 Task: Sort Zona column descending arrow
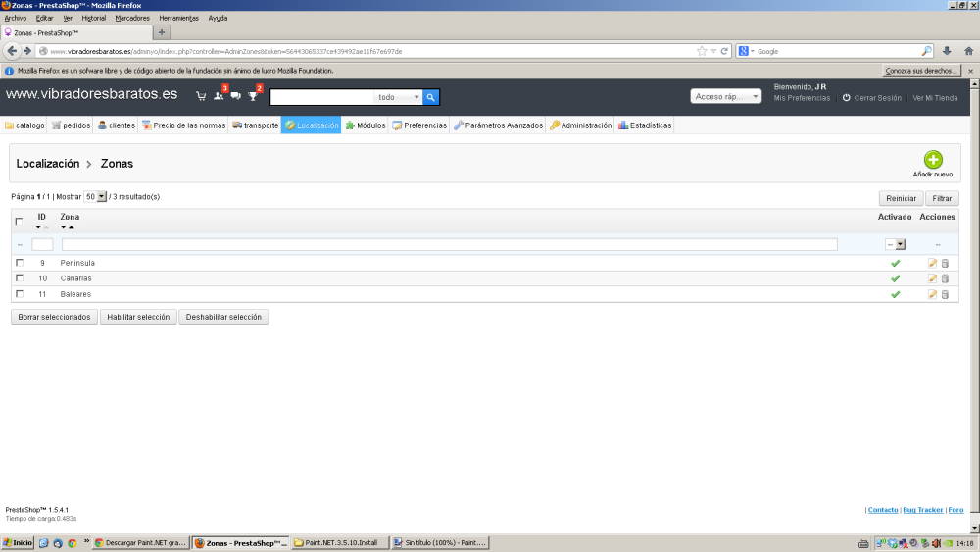[x=63, y=227]
